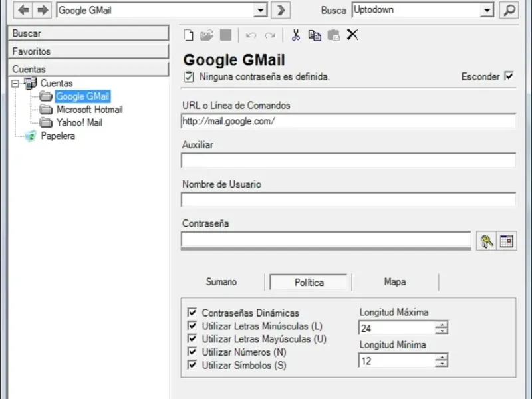Switch to the Sumario tab
Screen dimensions: 532x399
(221, 281)
